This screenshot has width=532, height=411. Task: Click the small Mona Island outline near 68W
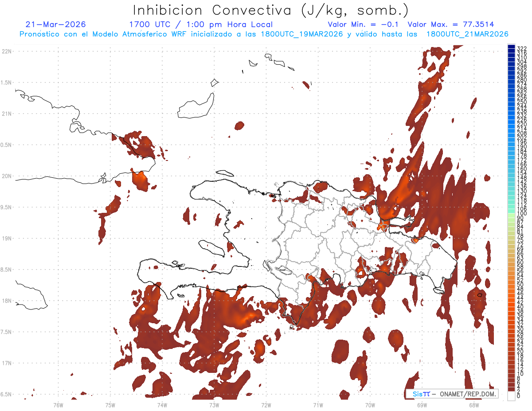479,295
